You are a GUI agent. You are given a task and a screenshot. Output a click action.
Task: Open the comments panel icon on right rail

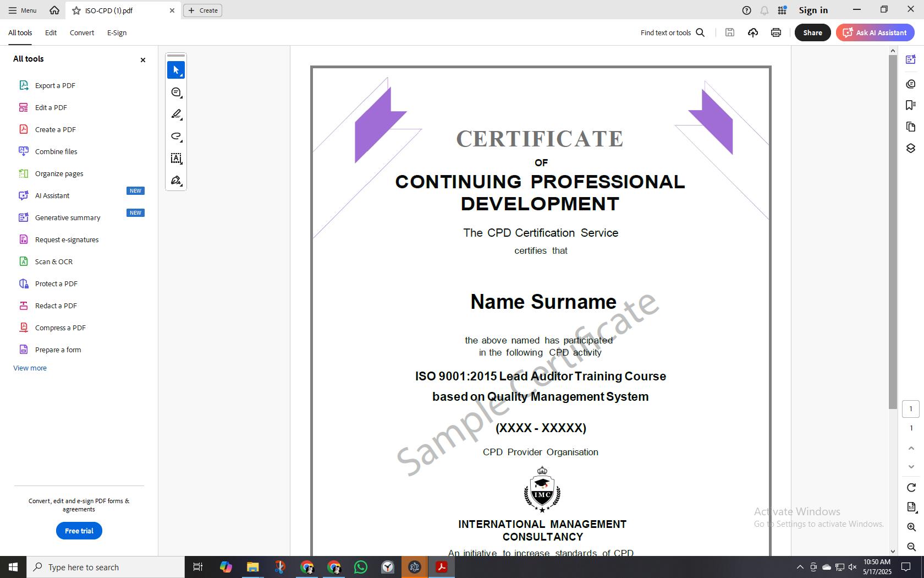(911, 84)
